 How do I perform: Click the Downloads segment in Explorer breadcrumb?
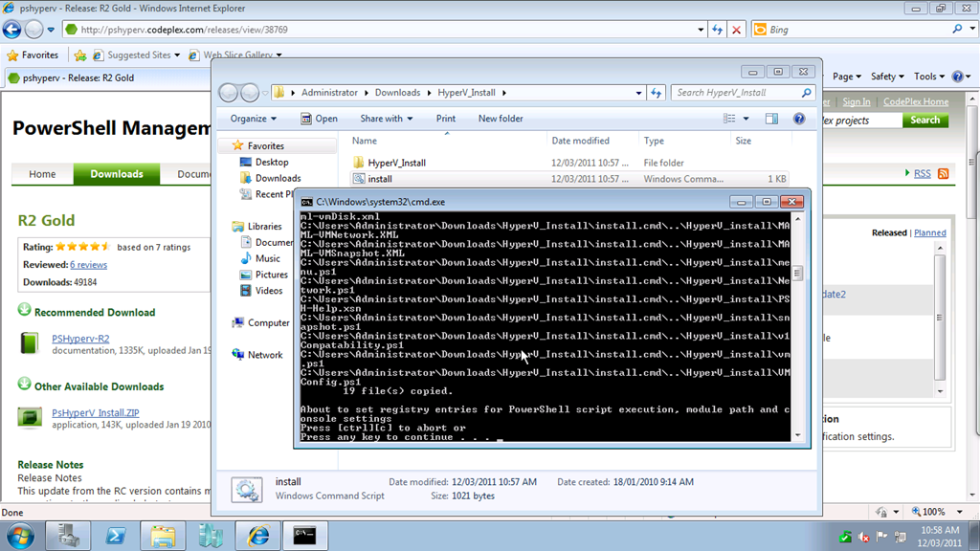click(397, 93)
